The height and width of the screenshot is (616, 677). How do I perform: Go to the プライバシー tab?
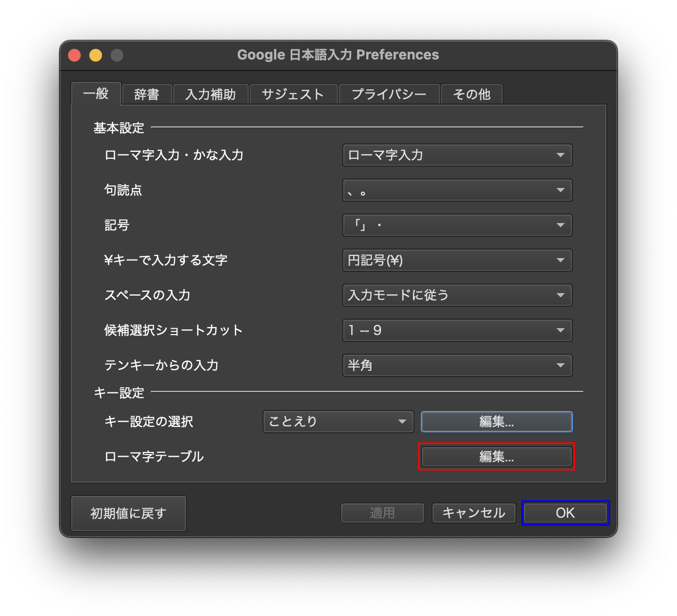389,95
